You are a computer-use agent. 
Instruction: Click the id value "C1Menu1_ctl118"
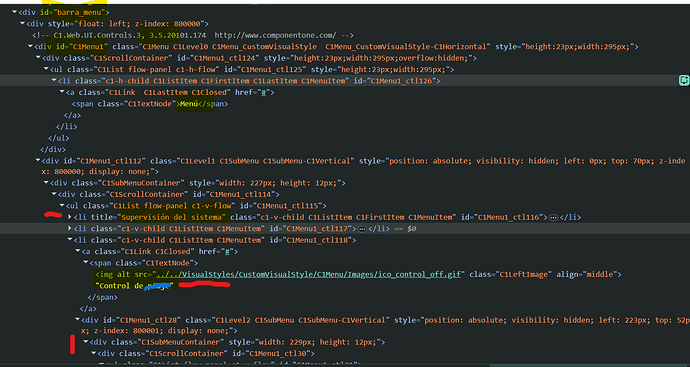coord(318,240)
